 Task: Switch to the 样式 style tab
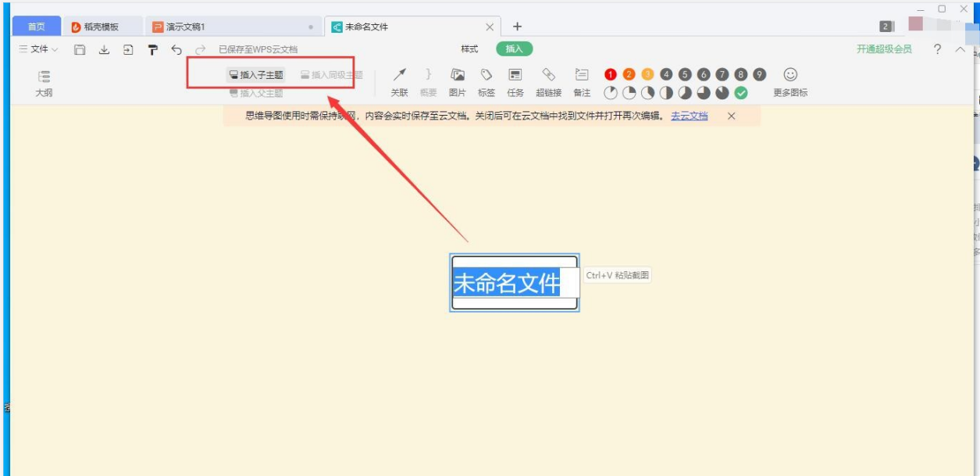(469, 48)
